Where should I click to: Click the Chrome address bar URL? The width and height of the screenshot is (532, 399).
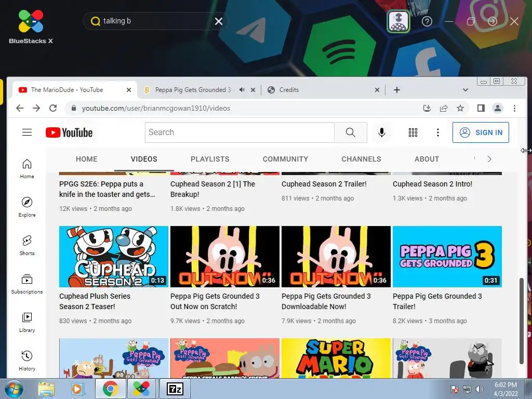(x=156, y=108)
